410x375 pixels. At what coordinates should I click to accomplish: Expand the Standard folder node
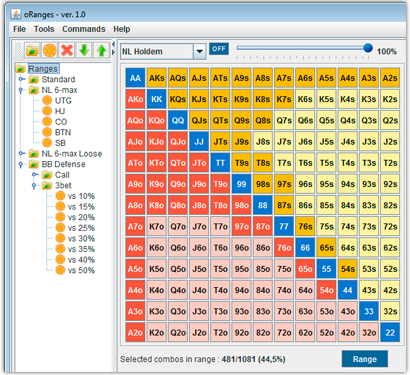coord(21,79)
